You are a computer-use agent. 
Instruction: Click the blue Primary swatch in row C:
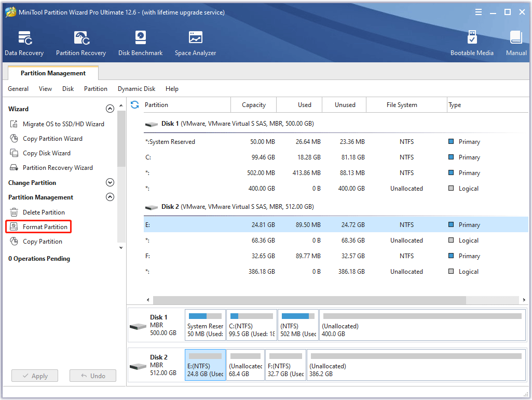click(451, 157)
